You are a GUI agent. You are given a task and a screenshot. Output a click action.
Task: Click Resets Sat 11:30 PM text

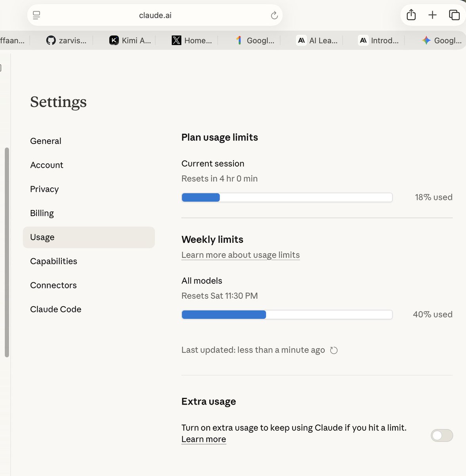[x=220, y=296]
